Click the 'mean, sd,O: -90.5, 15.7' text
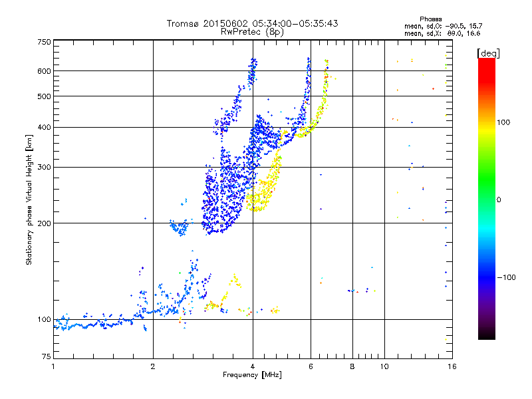 (x=443, y=27)
